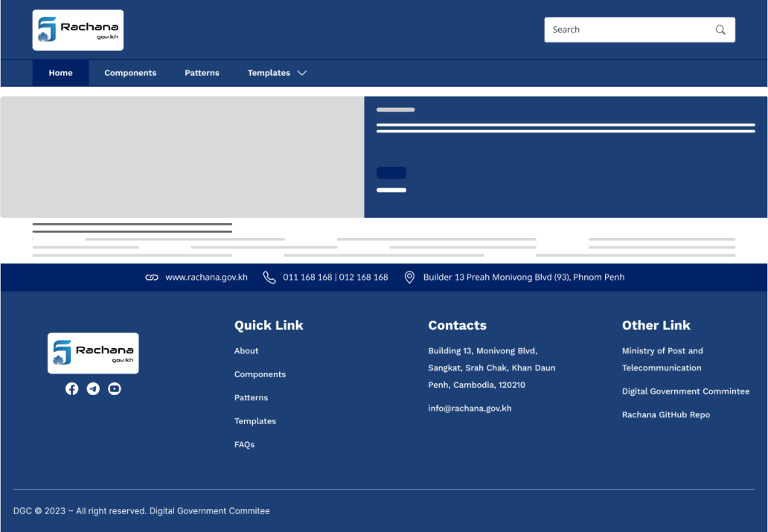Open the Components menu item
Image resolution: width=768 pixels, height=532 pixels.
(x=130, y=73)
